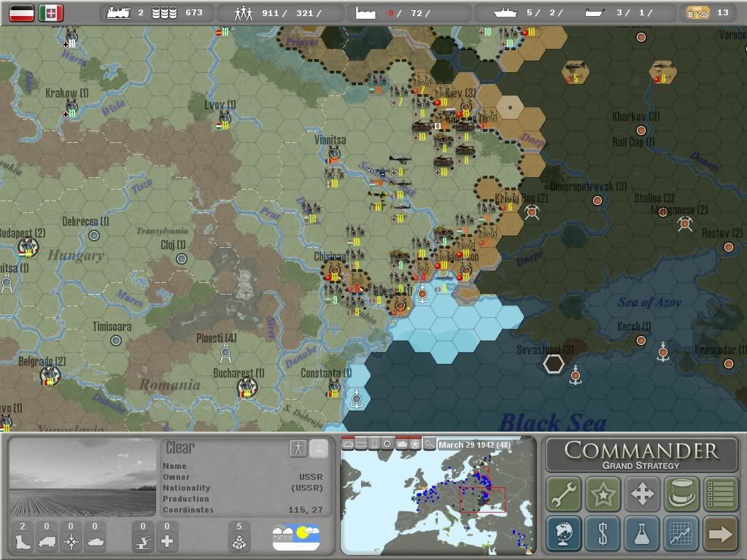Select the Kerch city marker
Screen dimensions: 747x560
click(x=641, y=340)
